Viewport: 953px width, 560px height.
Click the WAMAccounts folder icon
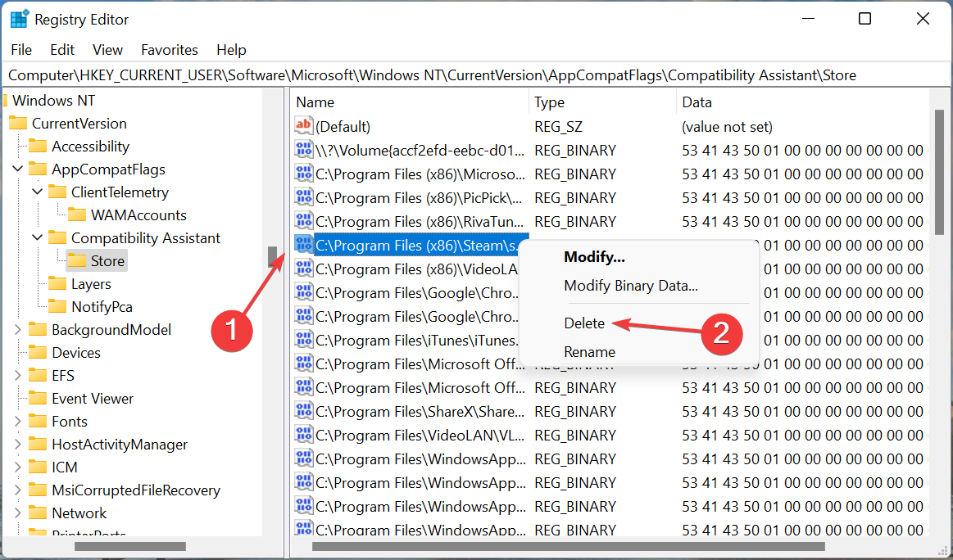click(x=76, y=215)
